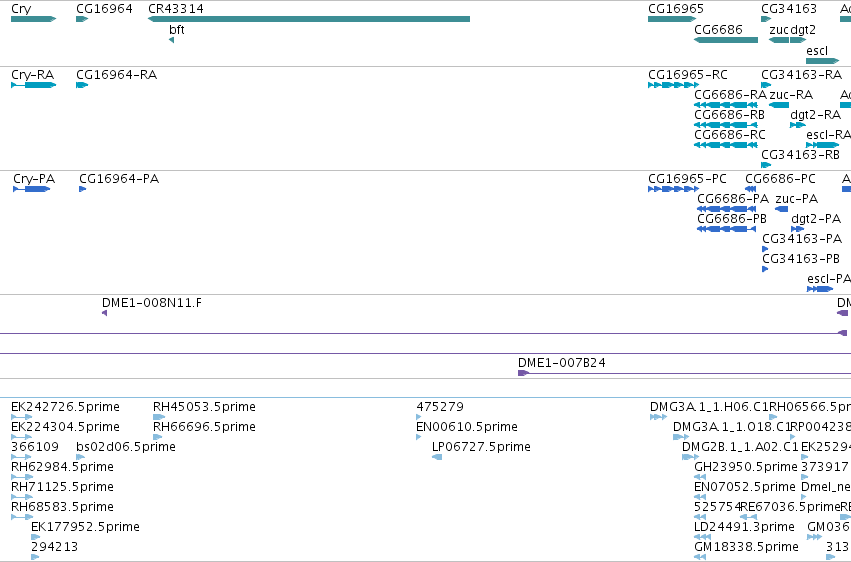Click EST feature 475279
851x562 pixels.
[x=440, y=407]
